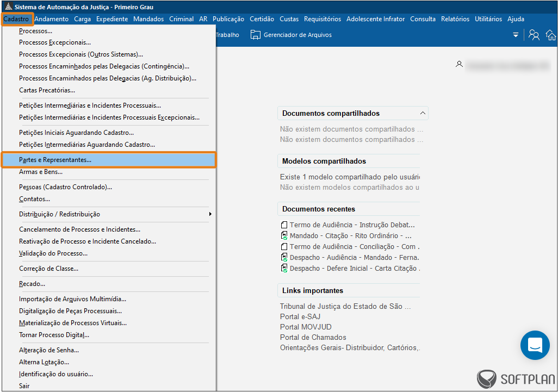Screen dimensions: 558x392
Task: Open the Andamento menu
Action: click(x=52, y=19)
